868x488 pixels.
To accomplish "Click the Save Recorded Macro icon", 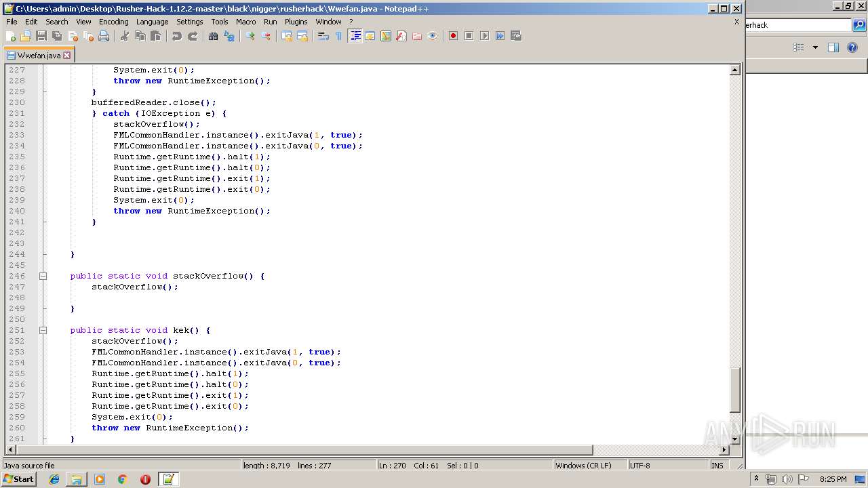I will pos(515,36).
